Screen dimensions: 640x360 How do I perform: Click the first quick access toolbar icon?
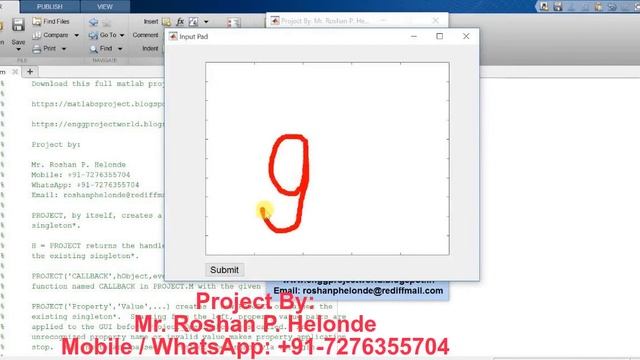pos(544,7)
